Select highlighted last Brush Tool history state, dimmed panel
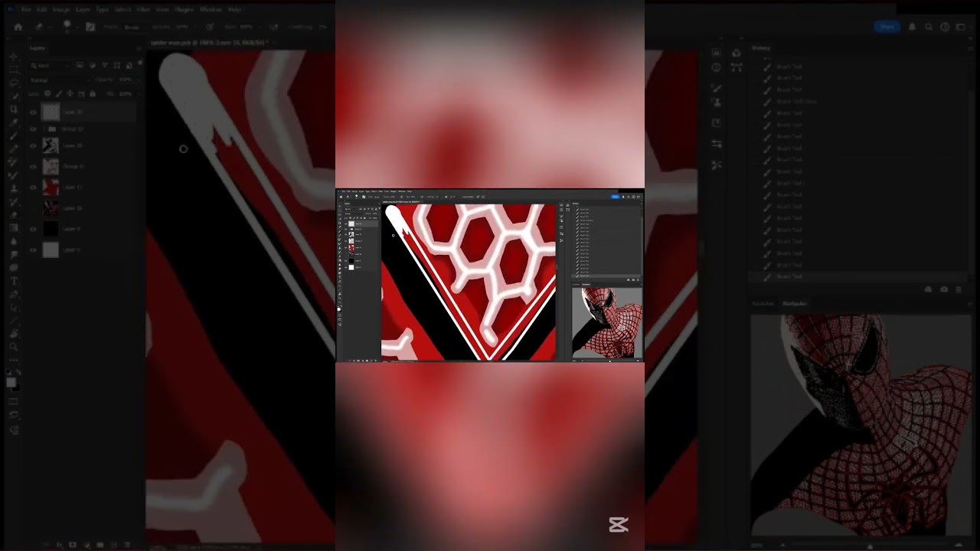980x551 pixels. [857, 276]
